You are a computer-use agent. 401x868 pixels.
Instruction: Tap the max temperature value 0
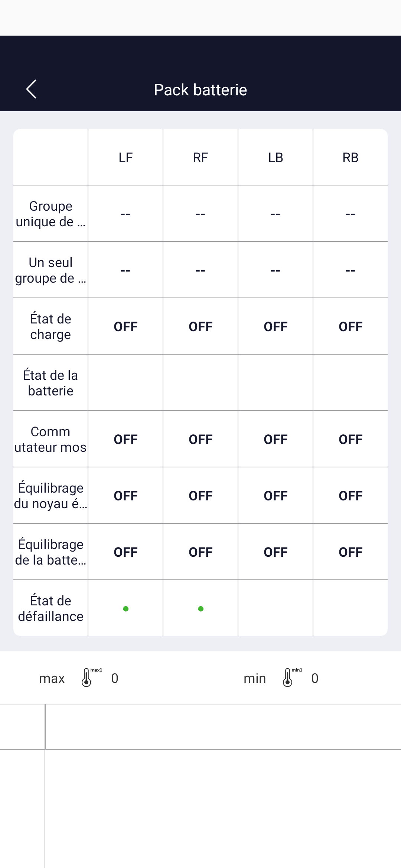click(115, 678)
